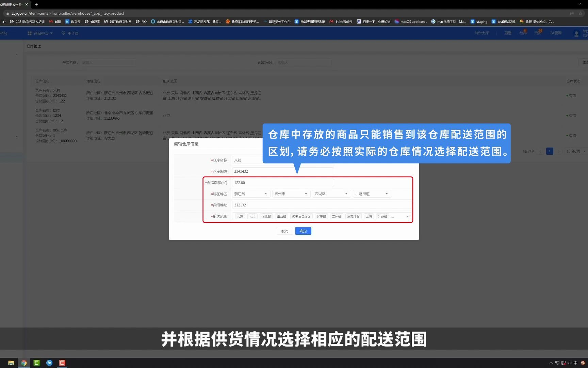Edit the 详细地址 field with 212132

(322, 205)
